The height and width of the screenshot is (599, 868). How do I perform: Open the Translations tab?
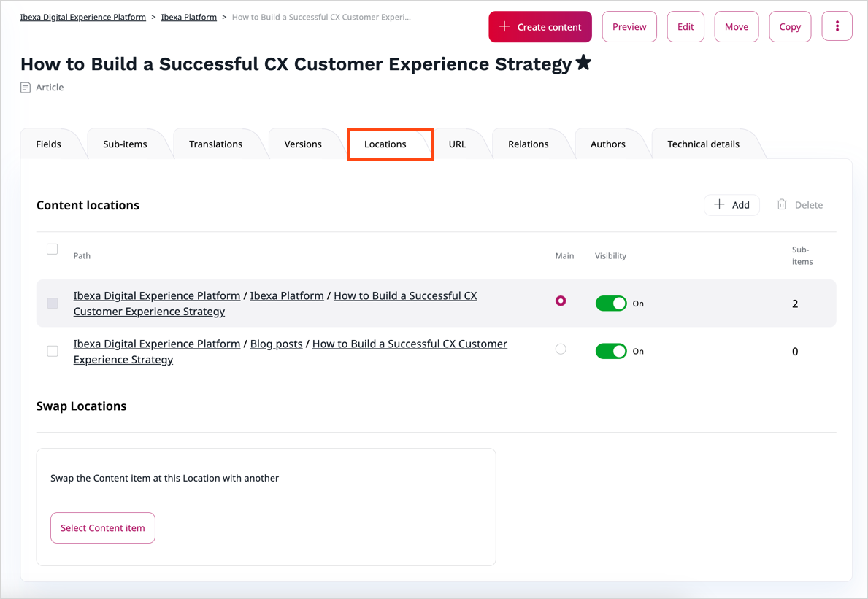coord(215,144)
